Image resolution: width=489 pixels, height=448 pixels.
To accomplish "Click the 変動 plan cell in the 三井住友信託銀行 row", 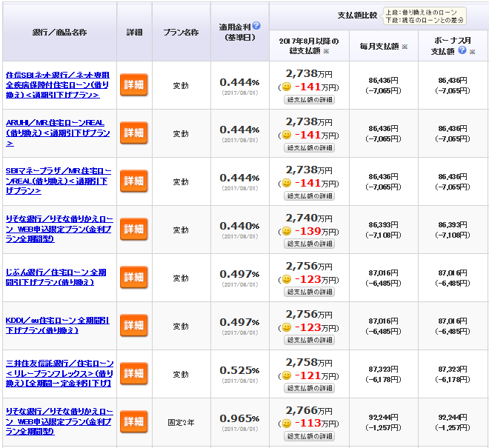I will pos(182,374).
